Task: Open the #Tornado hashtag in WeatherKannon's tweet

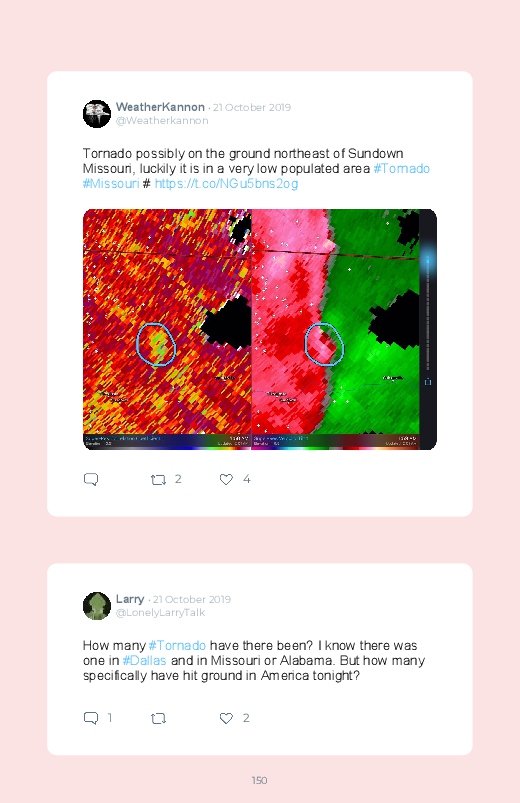Action: pyautogui.click(x=402, y=168)
